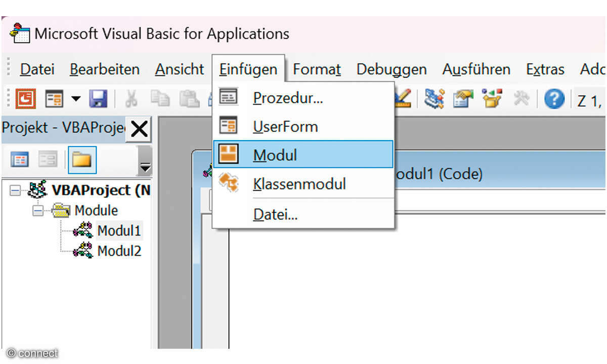Open Visual Basic Help question mark icon
The image size is (607, 364).
point(554,99)
